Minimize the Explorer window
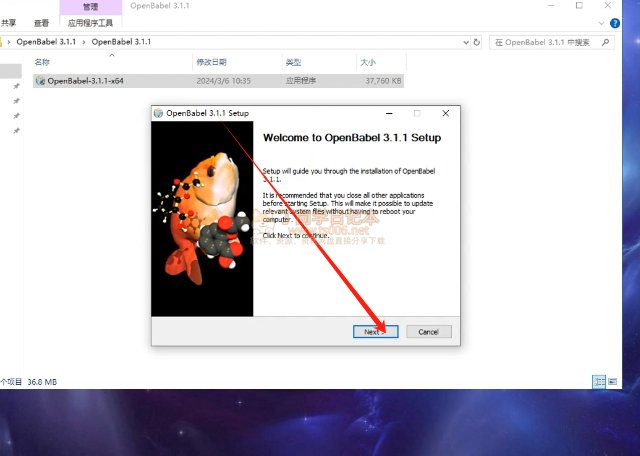The image size is (640, 456). tap(551, 5)
